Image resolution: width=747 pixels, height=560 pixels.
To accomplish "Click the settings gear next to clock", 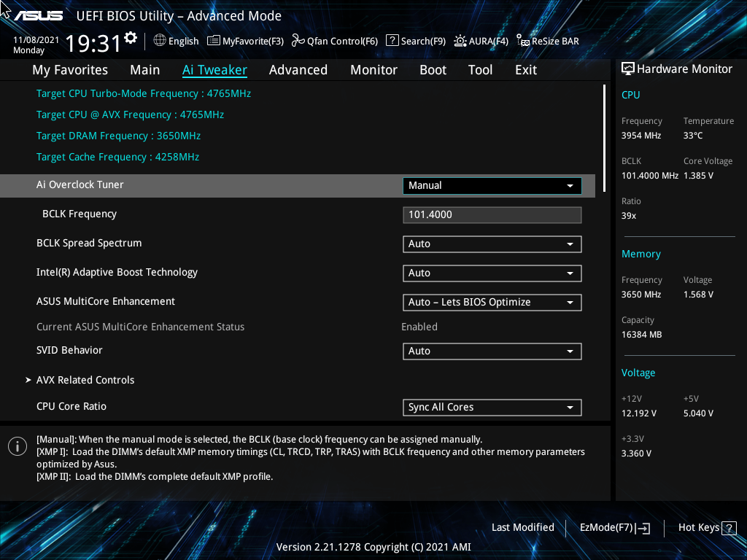I will 131,38.
